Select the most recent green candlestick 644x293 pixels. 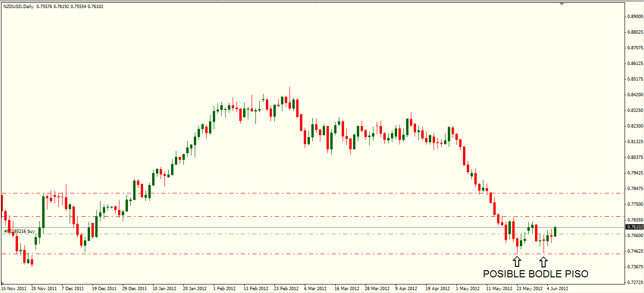(555, 231)
